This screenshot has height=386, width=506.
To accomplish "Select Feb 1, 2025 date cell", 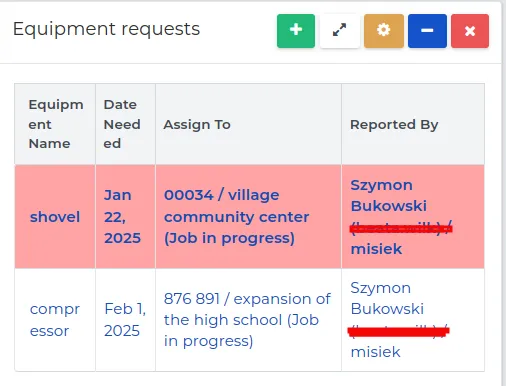I will (x=125, y=320).
